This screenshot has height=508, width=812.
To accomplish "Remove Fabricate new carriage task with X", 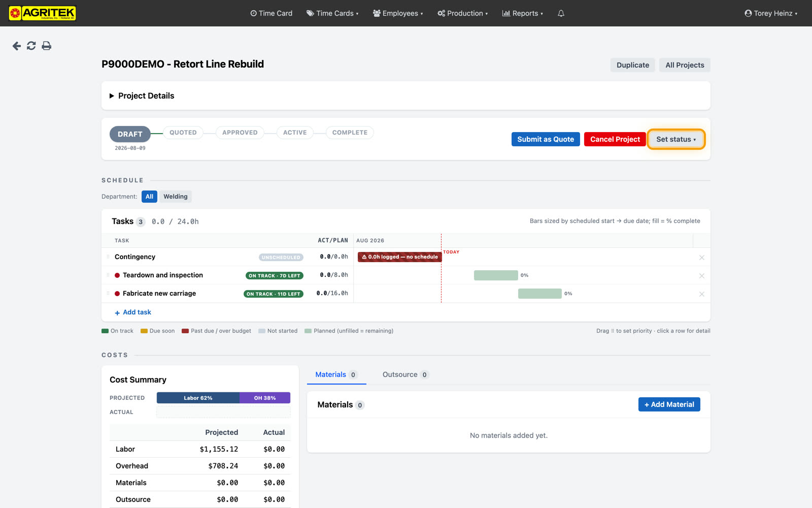I will (702, 294).
